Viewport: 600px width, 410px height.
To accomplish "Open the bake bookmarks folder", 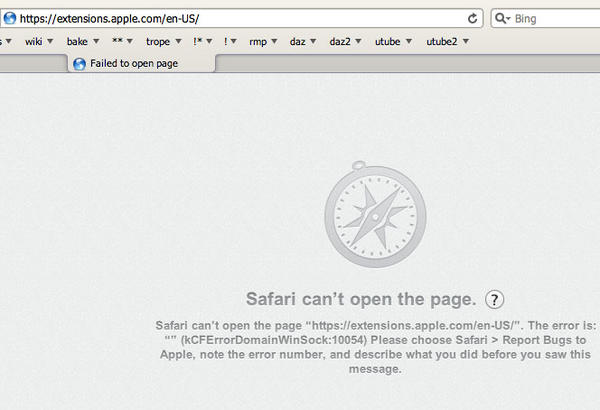I will tap(83, 41).
